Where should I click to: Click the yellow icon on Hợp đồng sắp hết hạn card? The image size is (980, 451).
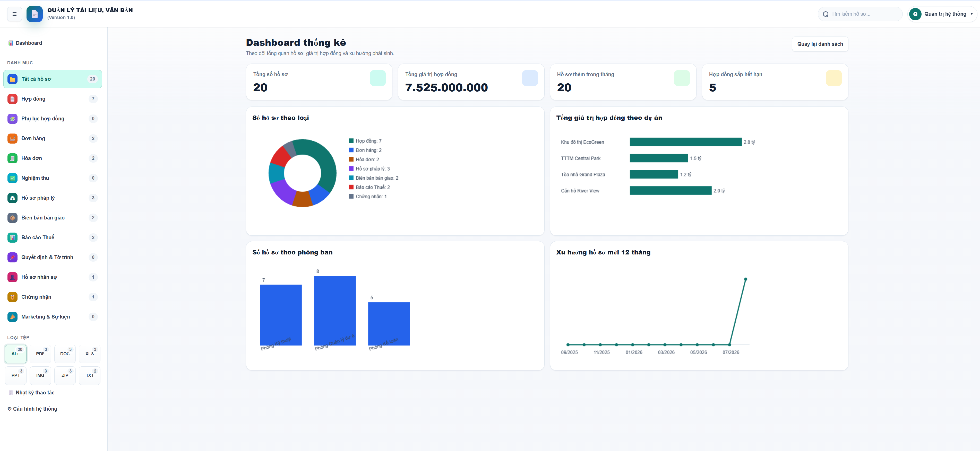pos(833,78)
